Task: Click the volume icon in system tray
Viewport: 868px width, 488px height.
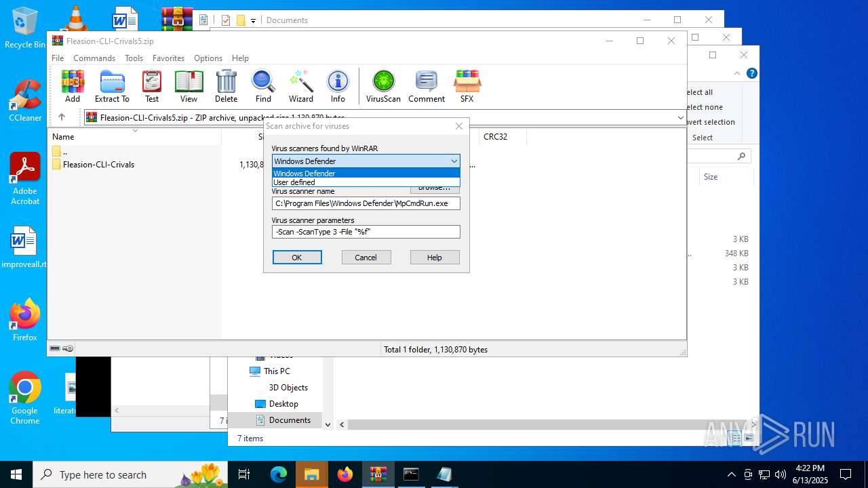Action: point(781,474)
